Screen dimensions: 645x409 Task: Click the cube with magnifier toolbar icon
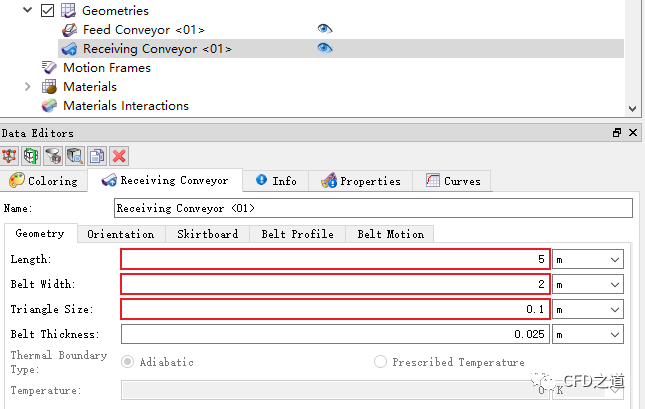pyautogui.click(x=75, y=155)
